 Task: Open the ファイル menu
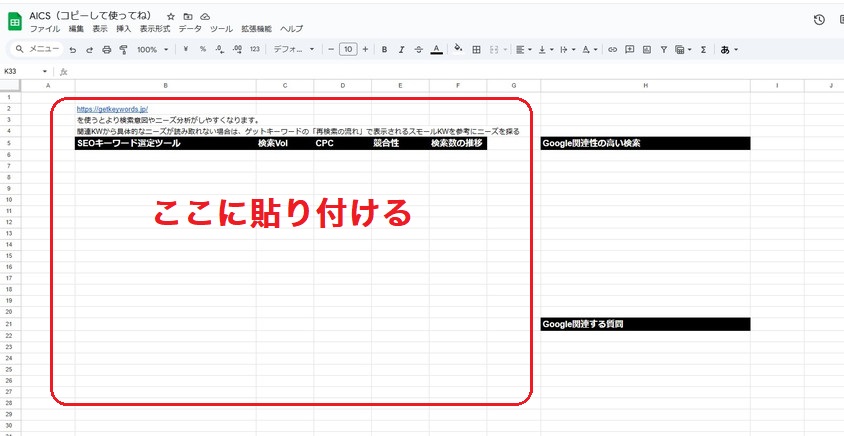44,29
